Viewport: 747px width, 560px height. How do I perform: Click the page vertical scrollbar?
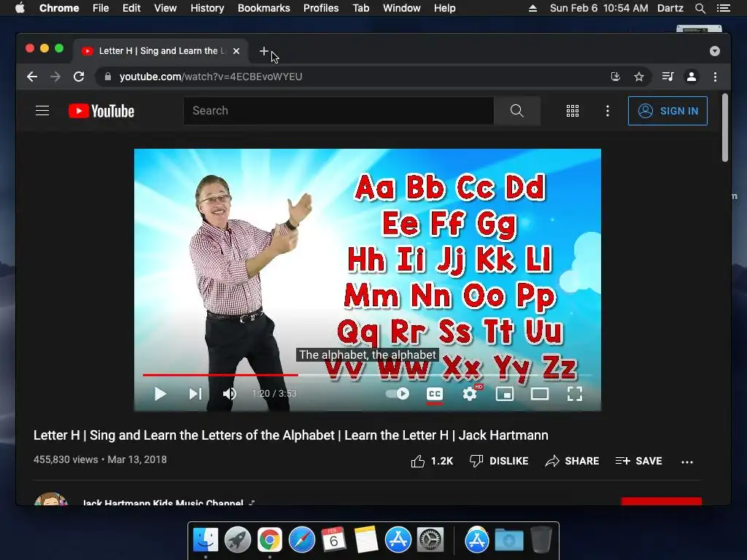point(725,128)
